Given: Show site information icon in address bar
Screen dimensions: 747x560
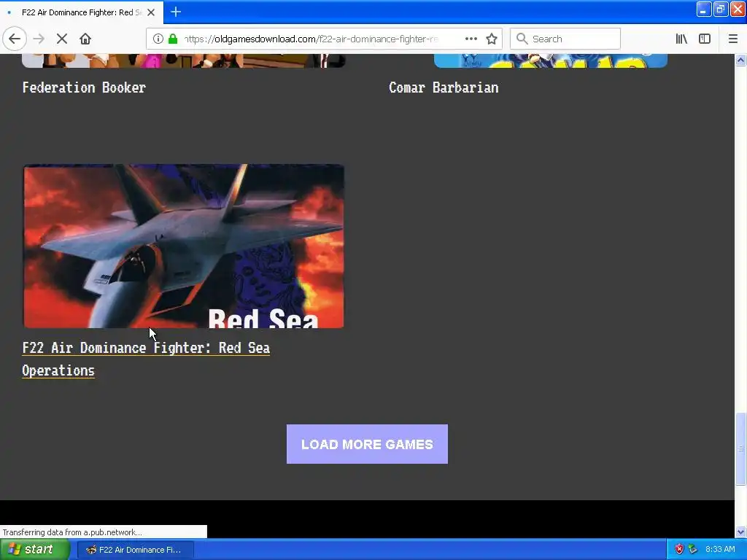Looking at the screenshot, I should (158, 39).
